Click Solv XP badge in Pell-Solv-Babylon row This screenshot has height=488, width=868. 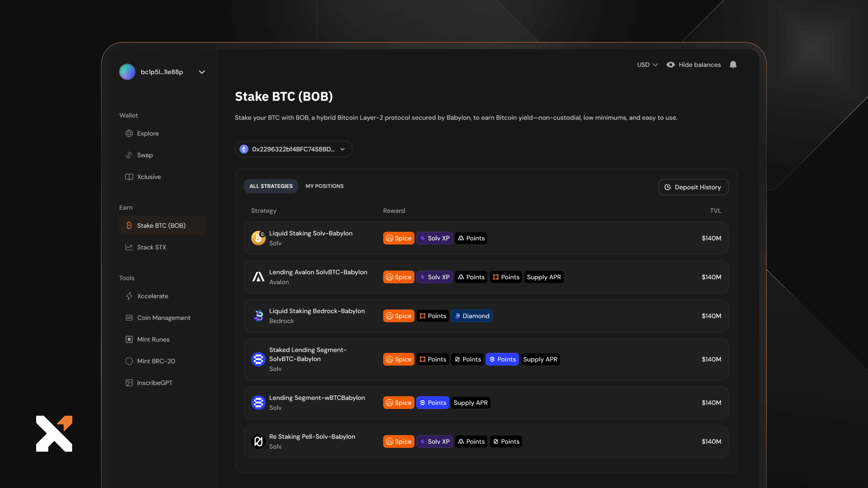434,441
